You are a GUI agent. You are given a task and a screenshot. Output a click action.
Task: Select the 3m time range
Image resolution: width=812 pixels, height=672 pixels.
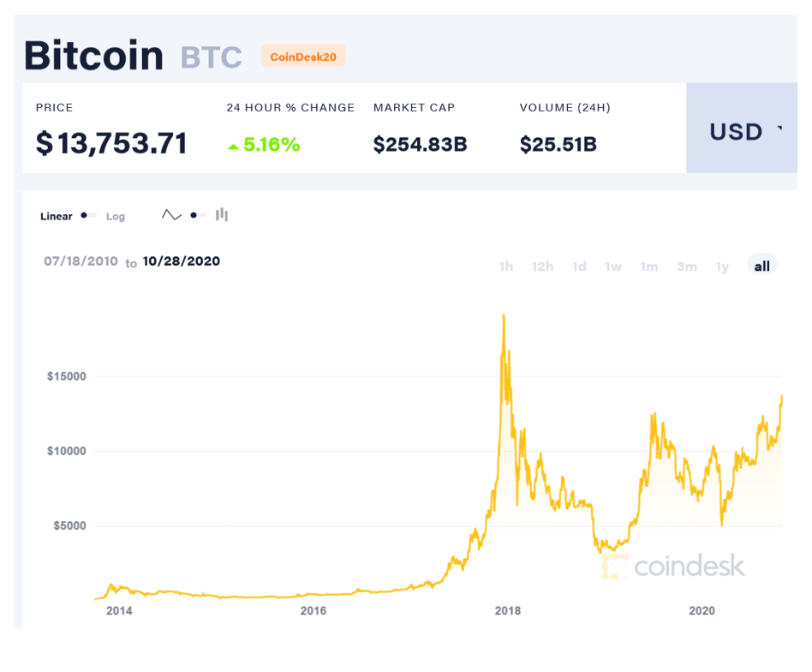click(687, 267)
